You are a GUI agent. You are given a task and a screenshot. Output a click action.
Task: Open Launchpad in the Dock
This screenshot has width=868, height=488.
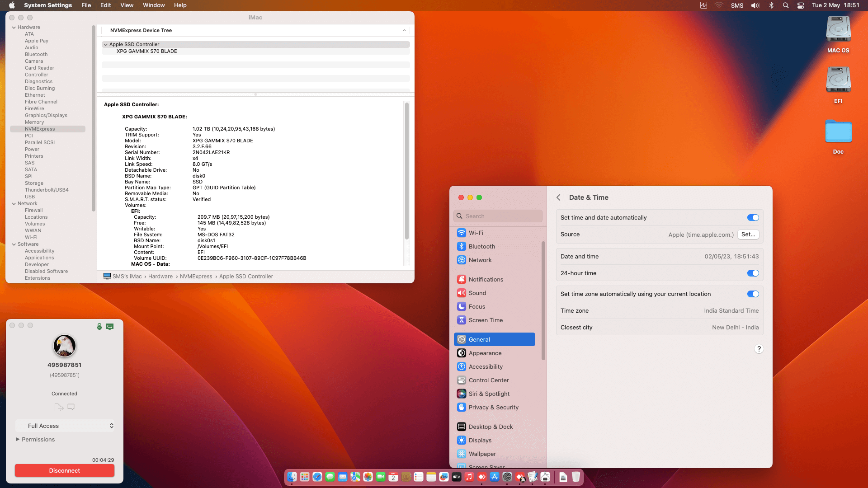click(x=305, y=477)
